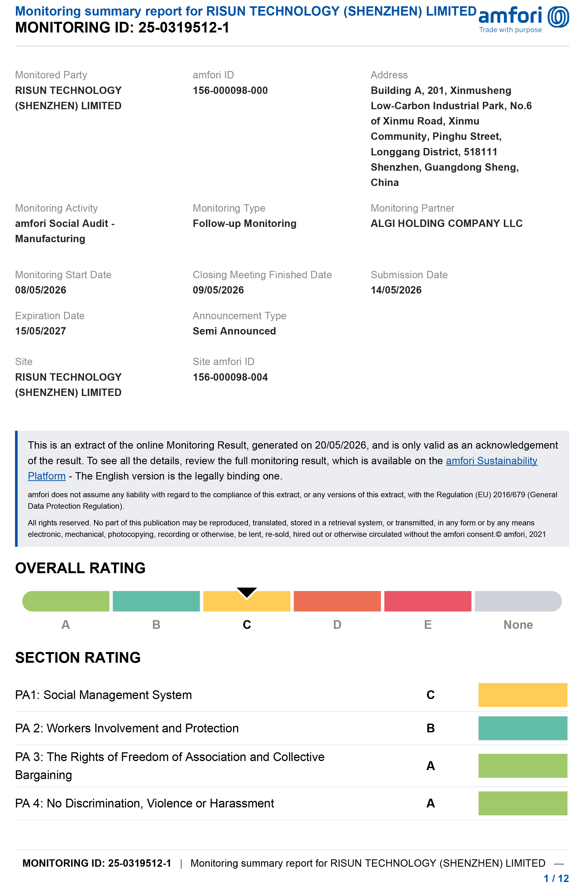588x888 pixels.
Task: Click the orange D overall rating segment
Action: tap(337, 601)
